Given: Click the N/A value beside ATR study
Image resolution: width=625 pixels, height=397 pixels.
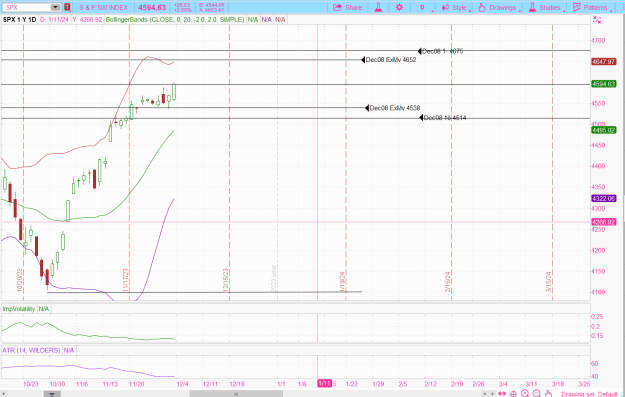Looking at the screenshot, I should (69, 350).
